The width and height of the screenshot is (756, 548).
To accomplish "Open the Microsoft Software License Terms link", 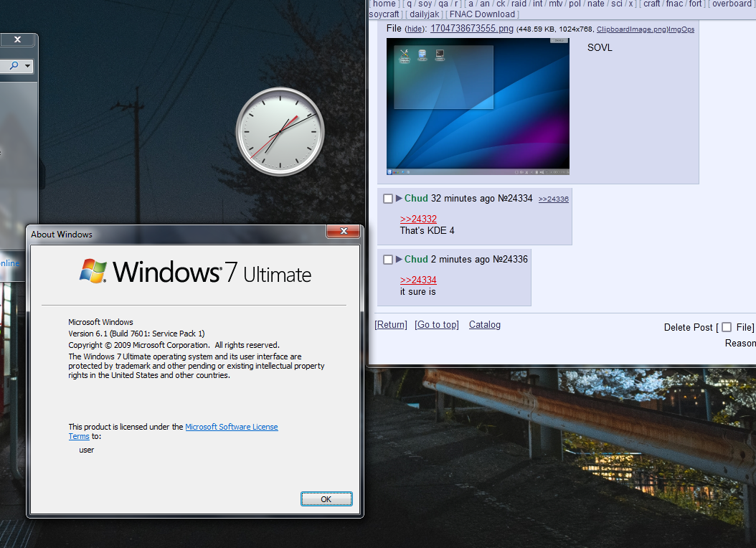I will coord(231,427).
